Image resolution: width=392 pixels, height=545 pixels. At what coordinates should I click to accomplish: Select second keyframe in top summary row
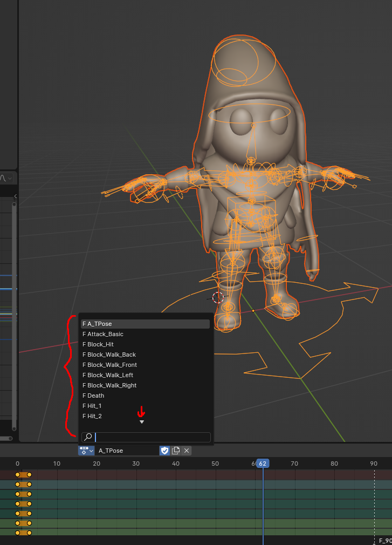tap(29, 474)
